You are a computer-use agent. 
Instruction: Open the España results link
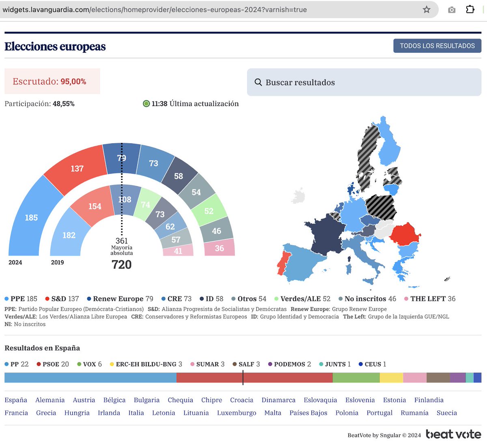point(16,400)
